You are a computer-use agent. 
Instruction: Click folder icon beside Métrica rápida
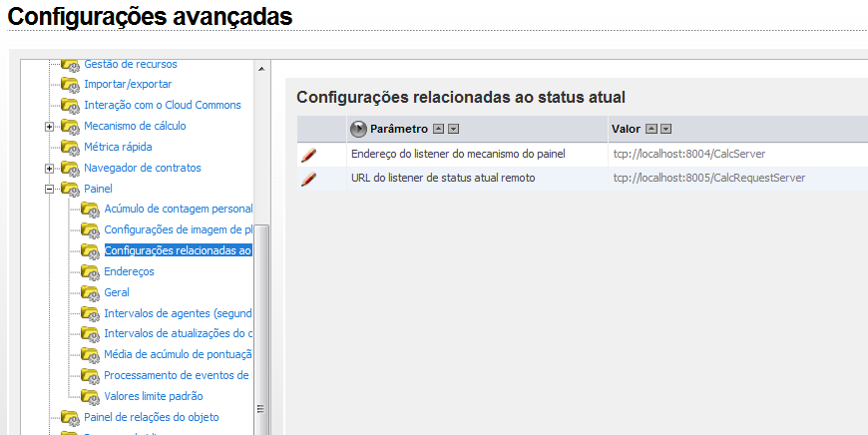[x=70, y=148]
